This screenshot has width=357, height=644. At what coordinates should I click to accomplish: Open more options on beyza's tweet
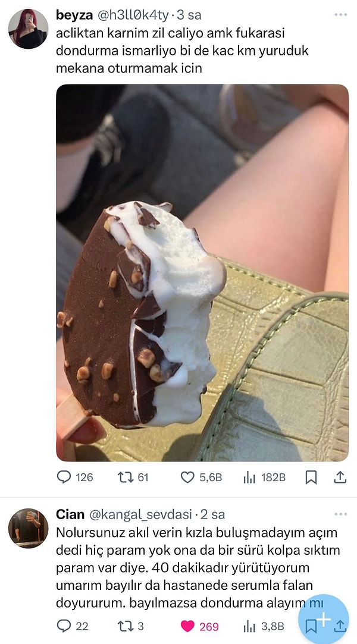(340, 14)
